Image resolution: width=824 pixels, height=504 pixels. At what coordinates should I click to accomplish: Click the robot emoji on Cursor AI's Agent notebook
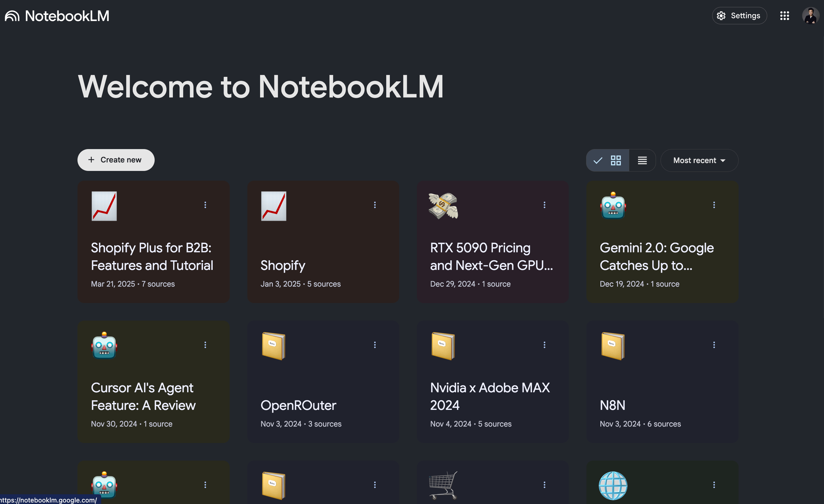tap(104, 345)
